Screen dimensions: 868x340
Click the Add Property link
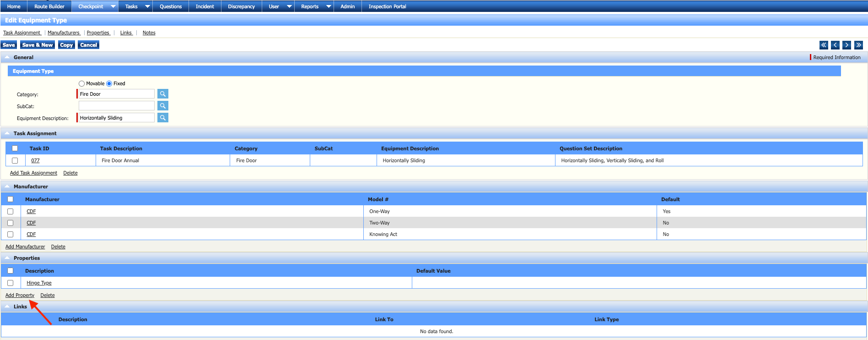[20, 295]
